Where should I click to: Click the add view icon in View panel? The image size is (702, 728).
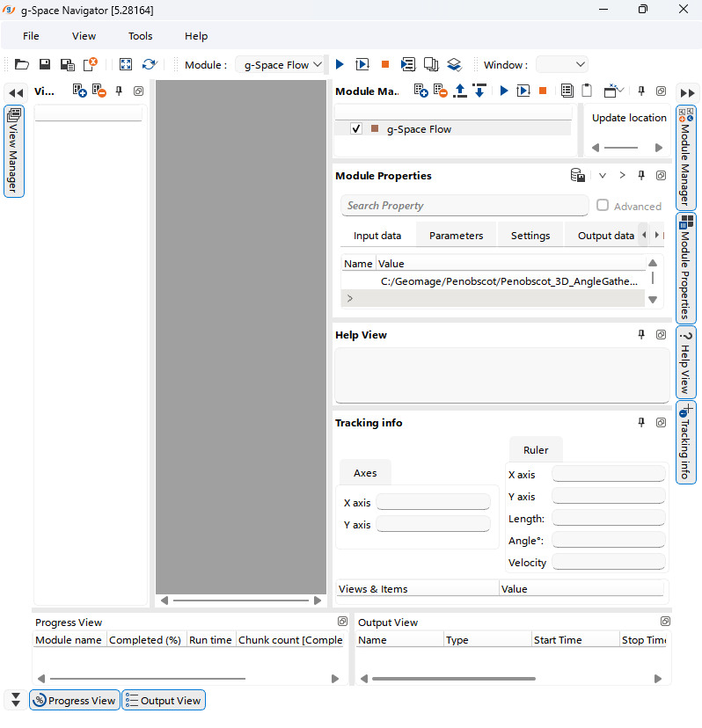(80, 91)
